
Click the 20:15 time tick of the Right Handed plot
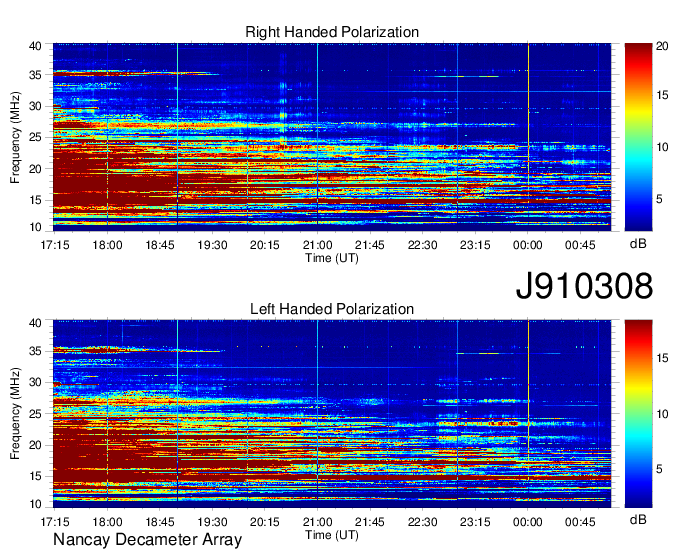click(265, 245)
